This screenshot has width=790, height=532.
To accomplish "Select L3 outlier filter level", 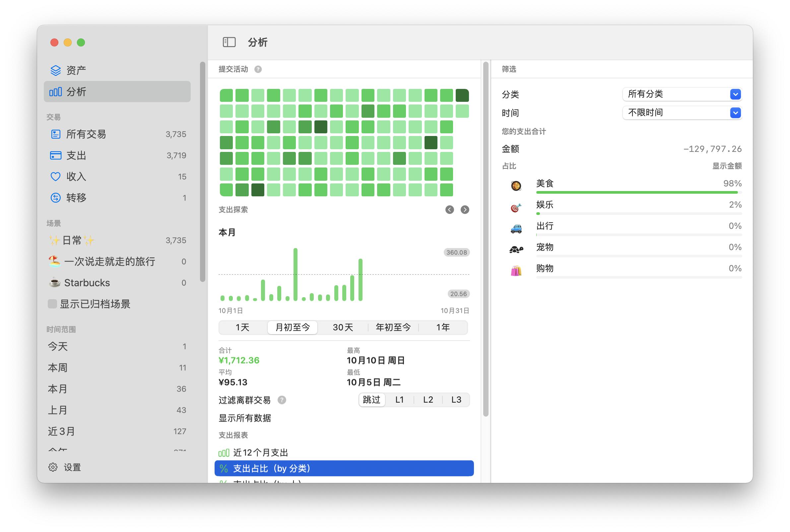I will pyautogui.click(x=456, y=400).
